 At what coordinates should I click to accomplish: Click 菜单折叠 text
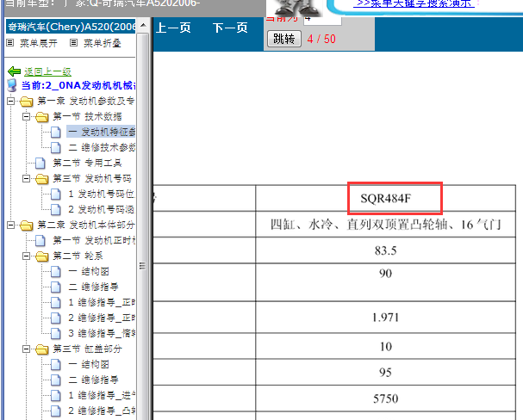point(102,43)
